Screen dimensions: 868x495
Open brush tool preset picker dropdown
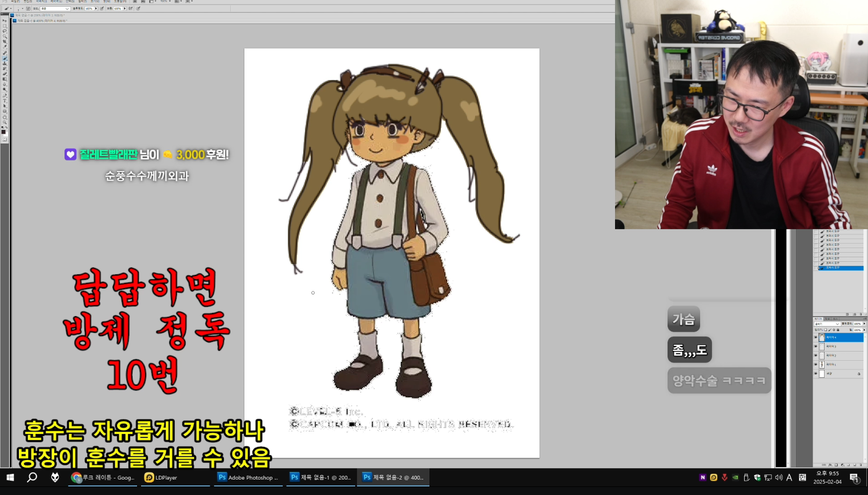click(11, 9)
